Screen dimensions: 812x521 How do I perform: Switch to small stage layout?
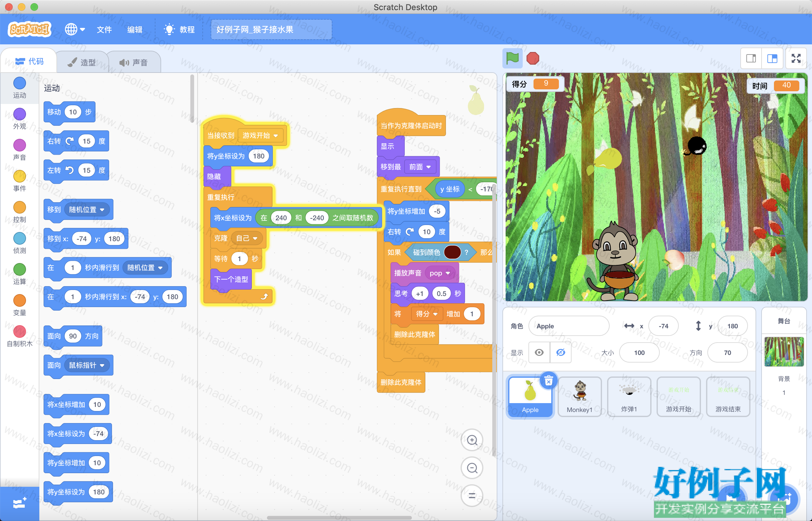pyautogui.click(x=751, y=59)
